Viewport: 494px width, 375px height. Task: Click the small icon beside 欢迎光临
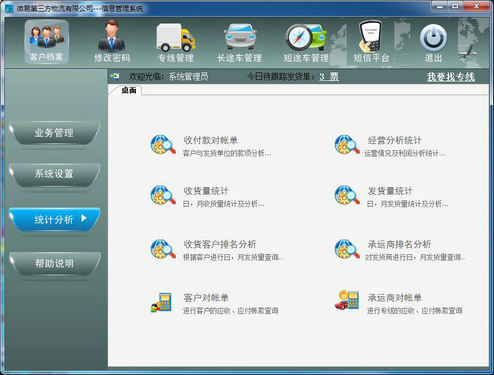click(115, 76)
